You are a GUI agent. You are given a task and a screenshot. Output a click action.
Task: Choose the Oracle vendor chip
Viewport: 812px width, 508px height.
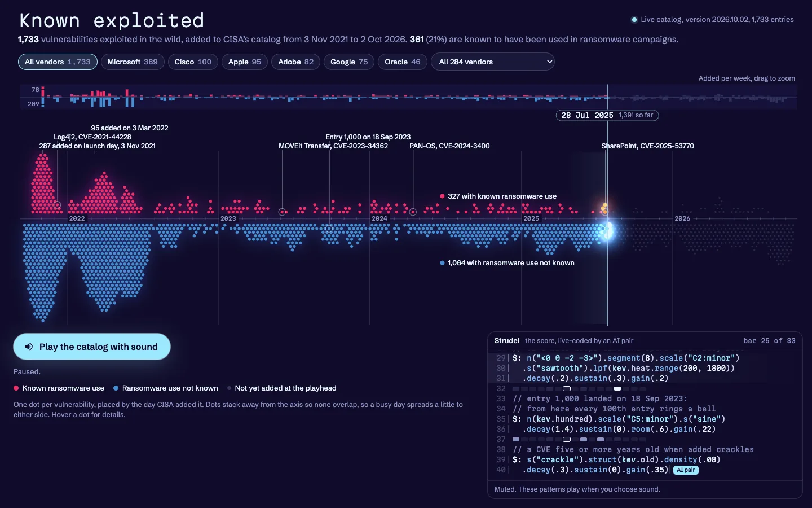click(403, 62)
